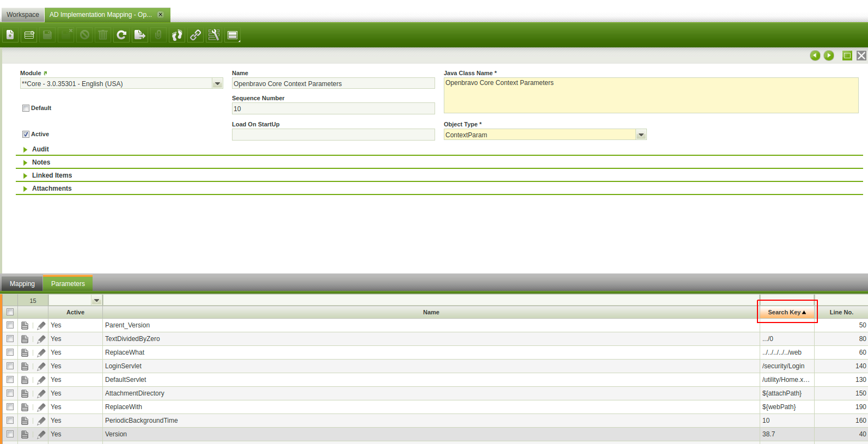Select the LoginServlet row checkbox

10,366
